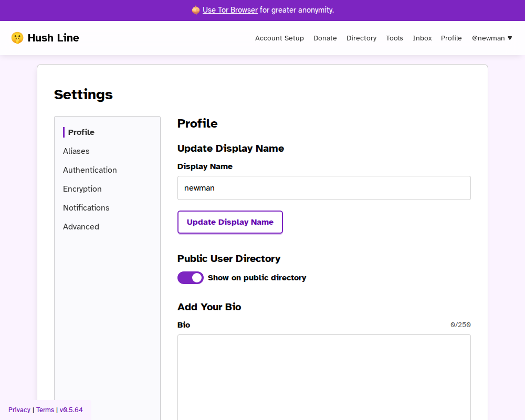Switch to the Authentication settings tab
This screenshot has width=525, height=420.
[90, 170]
